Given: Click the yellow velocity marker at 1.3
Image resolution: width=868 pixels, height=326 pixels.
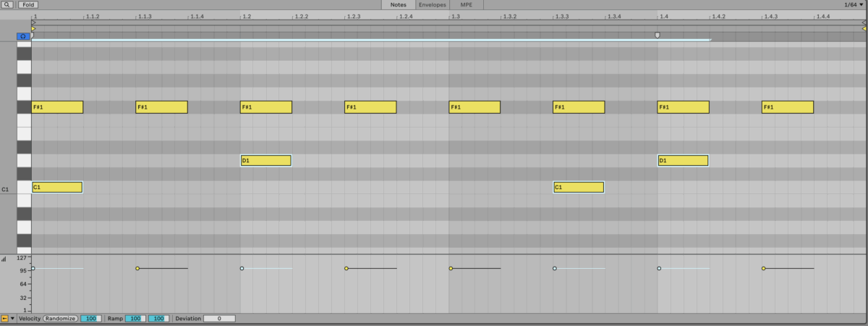Looking at the screenshot, I should (x=451, y=269).
